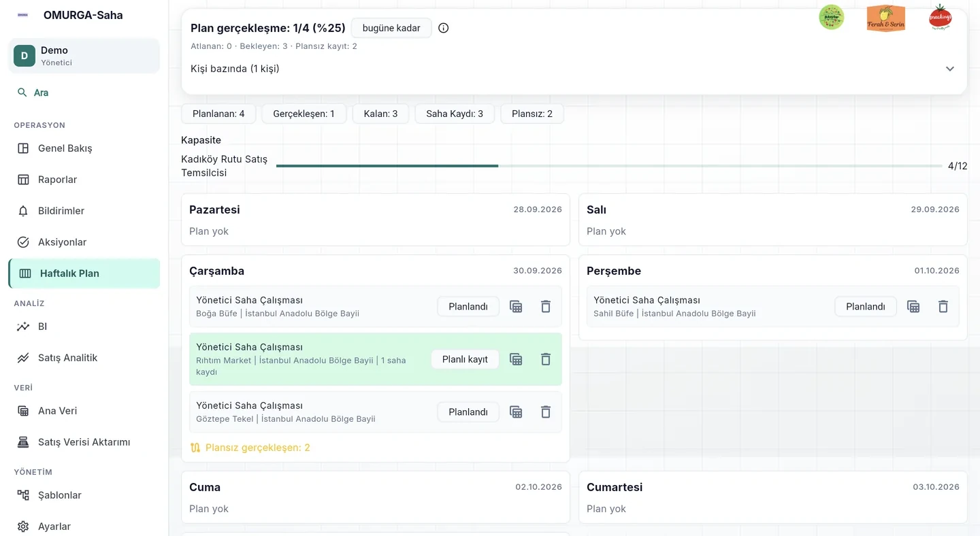Open Genel Bakış in the sidebar

tap(84, 148)
